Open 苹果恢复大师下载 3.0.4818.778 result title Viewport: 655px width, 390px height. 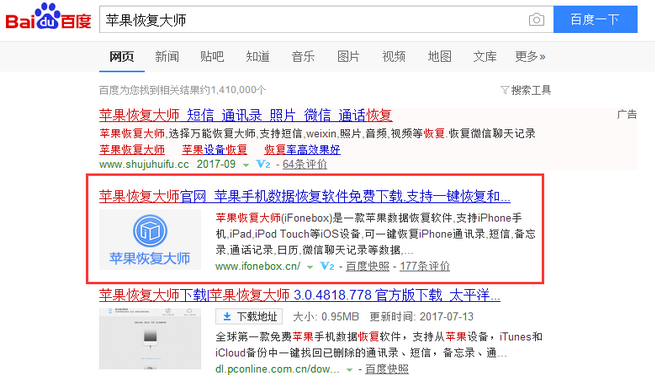coord(300,295)
